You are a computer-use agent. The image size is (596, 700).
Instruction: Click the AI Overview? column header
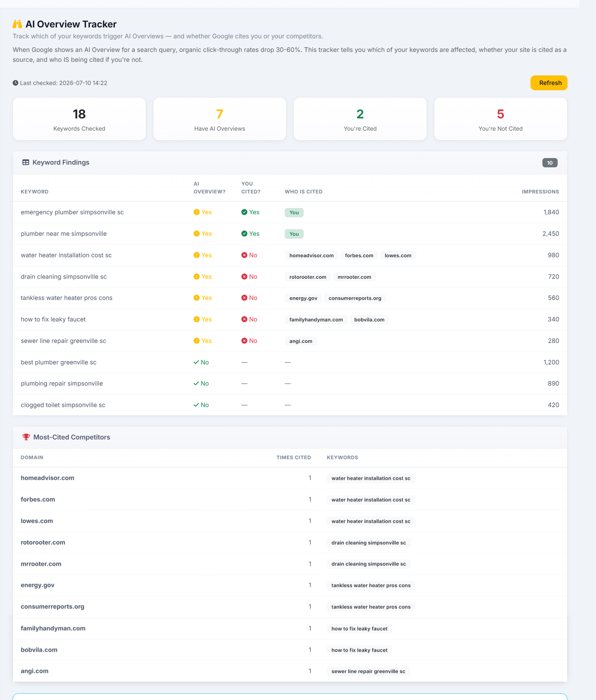point(209,188)
